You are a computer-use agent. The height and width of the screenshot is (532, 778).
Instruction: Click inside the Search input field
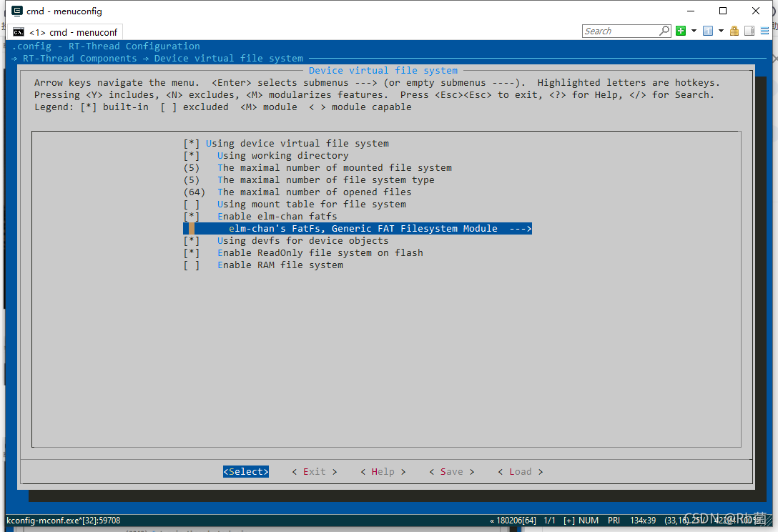tap(620, 31)
